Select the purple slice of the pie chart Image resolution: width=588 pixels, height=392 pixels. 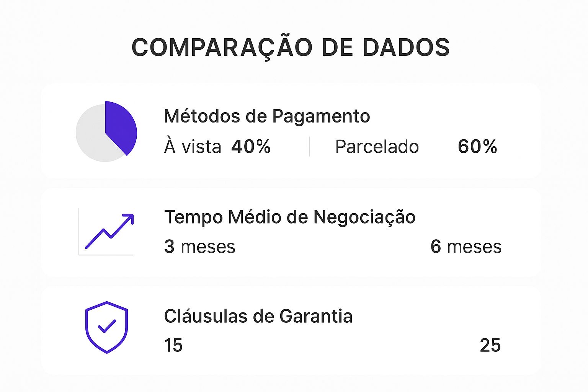pos(121,126)
